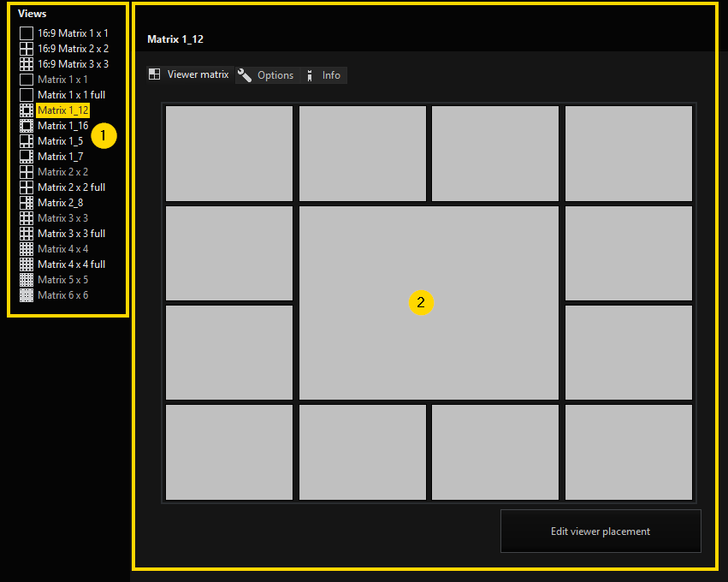Click the Matrix 6 x 6 grid icon
The image size is (728, 582).
tap(27, 295)
